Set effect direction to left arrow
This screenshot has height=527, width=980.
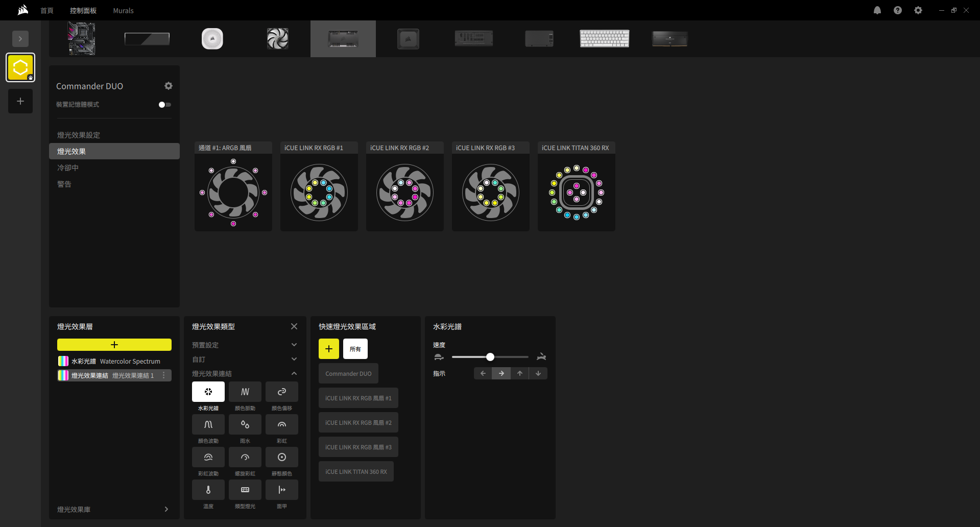point(483,373)
